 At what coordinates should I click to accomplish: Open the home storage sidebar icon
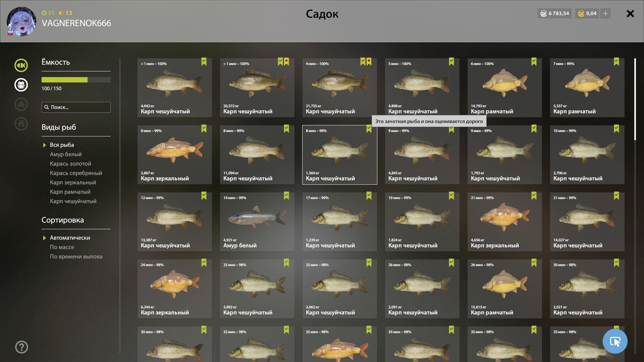[21, 124]
